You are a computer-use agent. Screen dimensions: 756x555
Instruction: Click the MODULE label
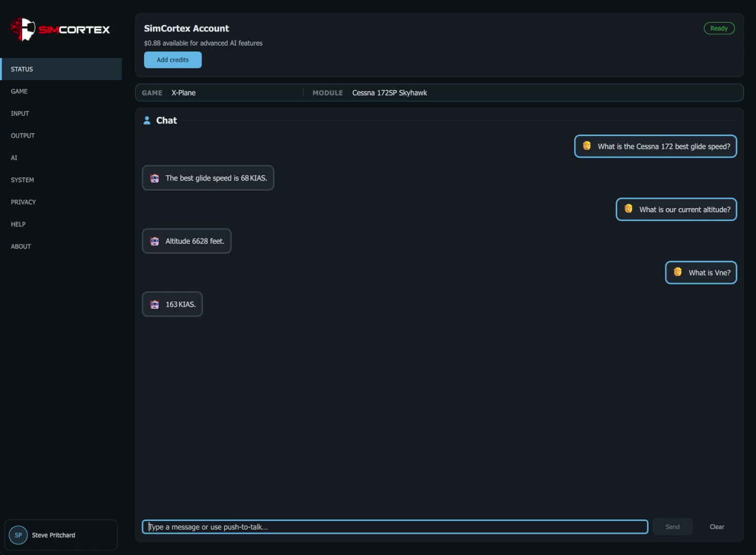click(328, 92)
